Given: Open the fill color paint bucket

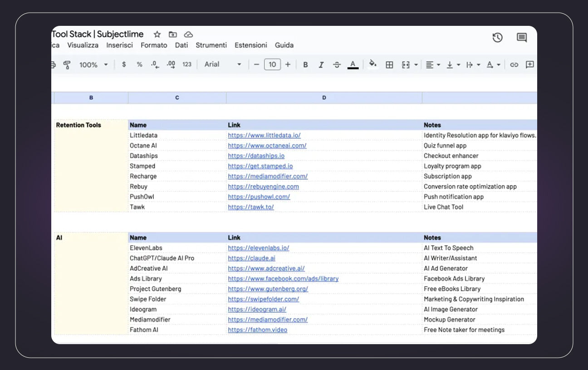Looking at the screenshot, I should (372, 64).
